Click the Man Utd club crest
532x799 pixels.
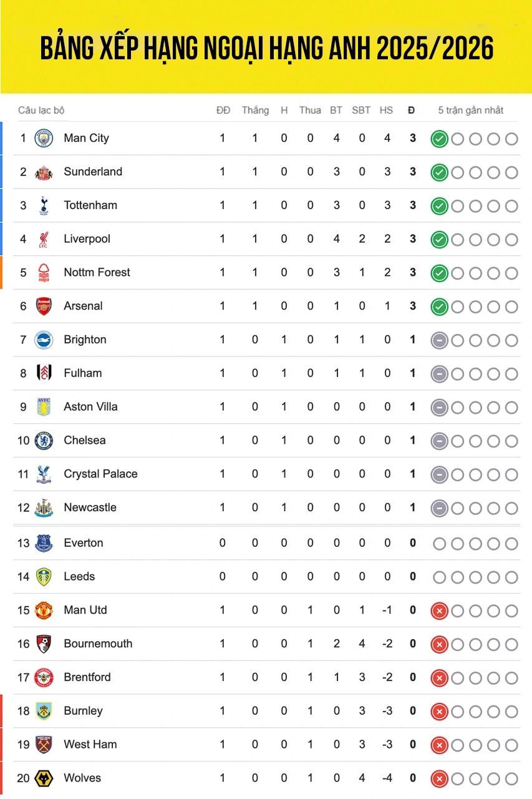tap(44, 610)
